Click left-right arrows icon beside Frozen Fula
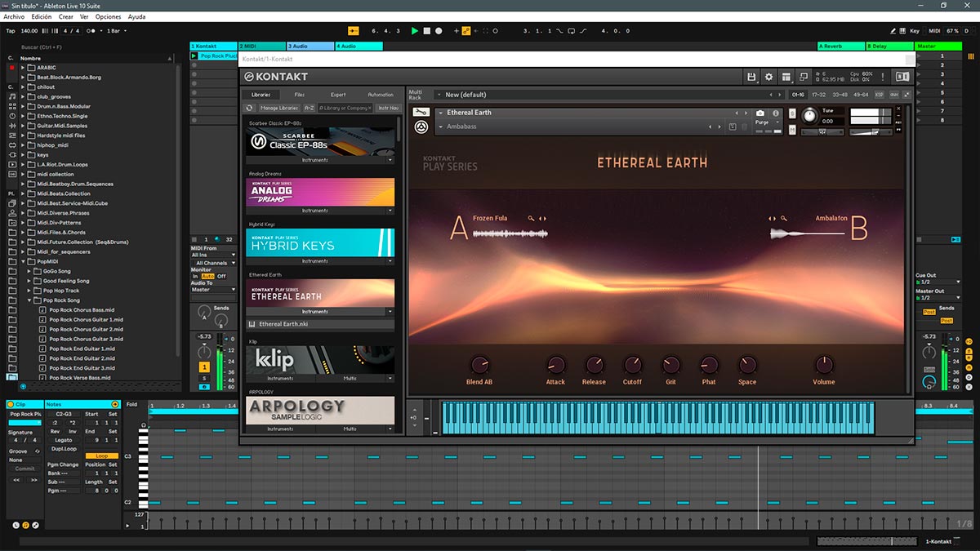Image resolution: width=980 pixels, height=551 pixels. click(542, 219)
